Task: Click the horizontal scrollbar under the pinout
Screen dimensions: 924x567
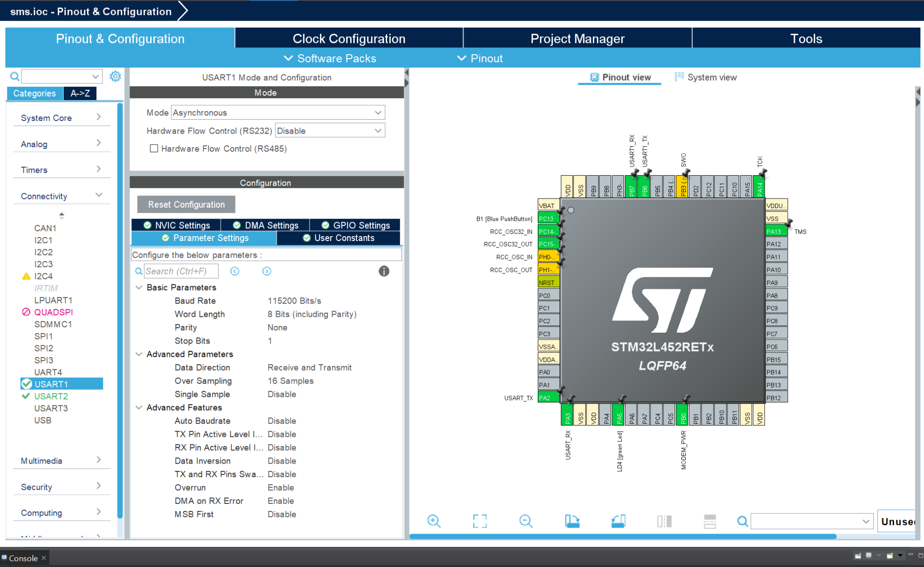Action: tap(623, 536)
